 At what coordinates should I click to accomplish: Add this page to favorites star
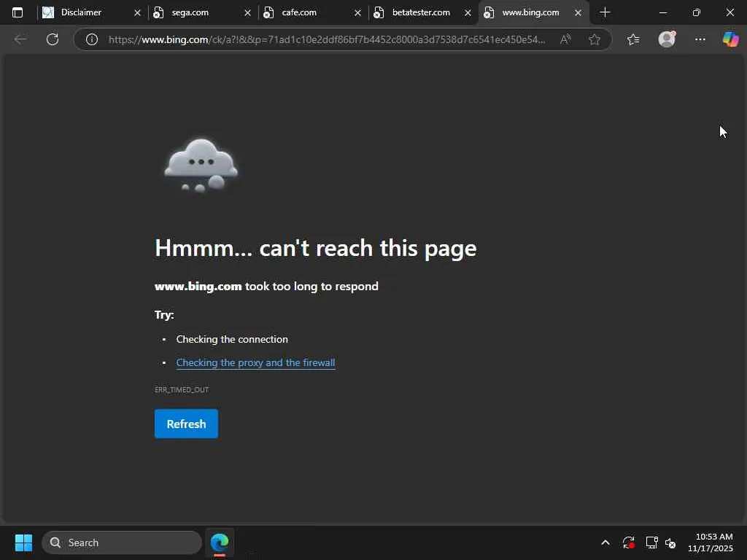(x=594, y=39)
